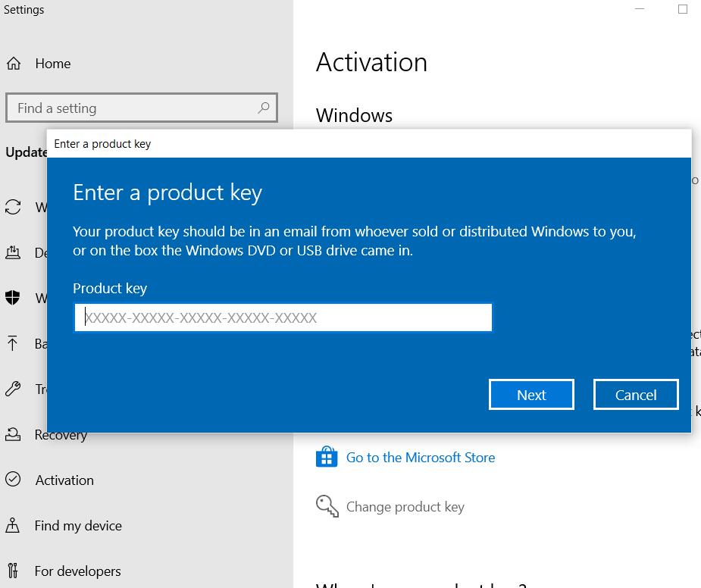Click the key icon for Change product key
Screen dimensions: 701x588
tap(327, 506)
